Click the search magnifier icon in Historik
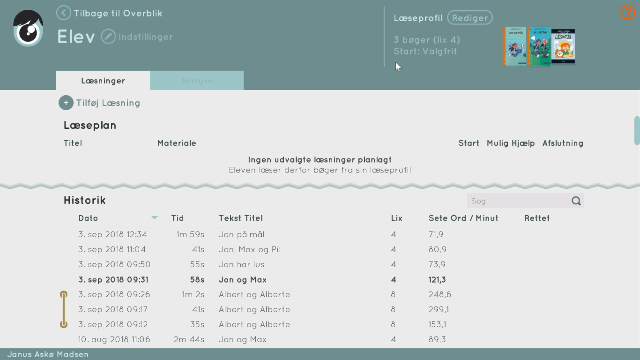The width and height of the screenshot is (640, 360). [x=576, y=201]
